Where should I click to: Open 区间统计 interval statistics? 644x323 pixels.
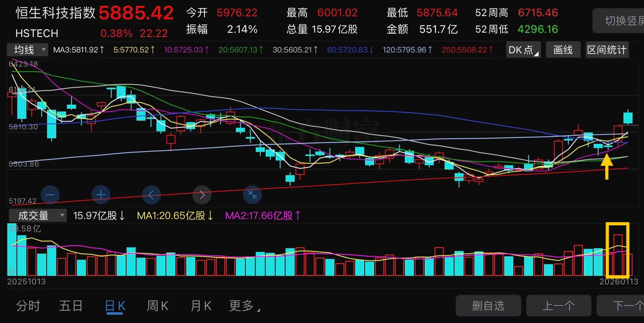606,50
